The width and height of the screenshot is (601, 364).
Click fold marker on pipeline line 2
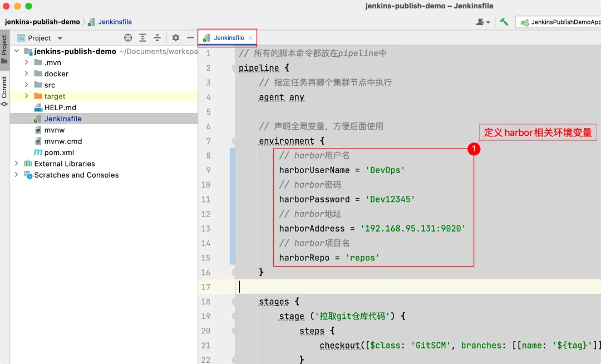click(x=235, y=68)
